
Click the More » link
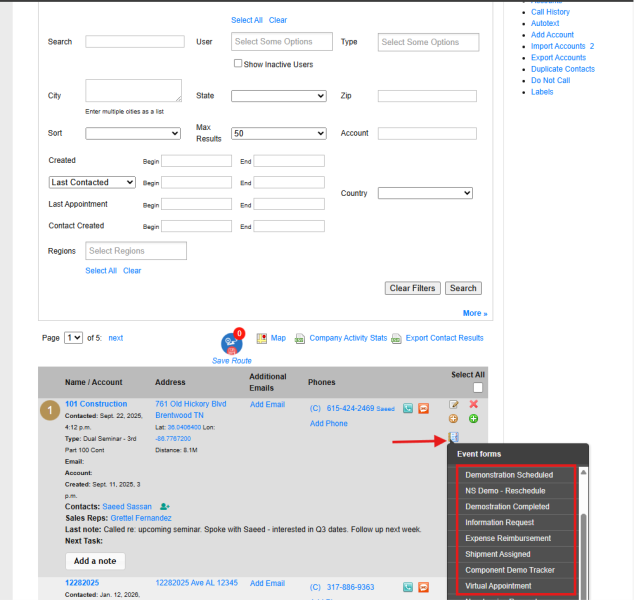coord(475,313)
